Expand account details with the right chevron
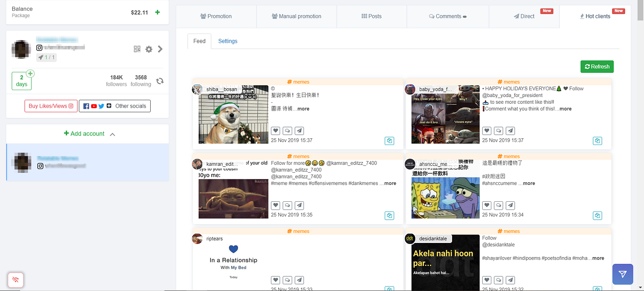The width and height of the screenshot is (644, 291). coord(160,49)
